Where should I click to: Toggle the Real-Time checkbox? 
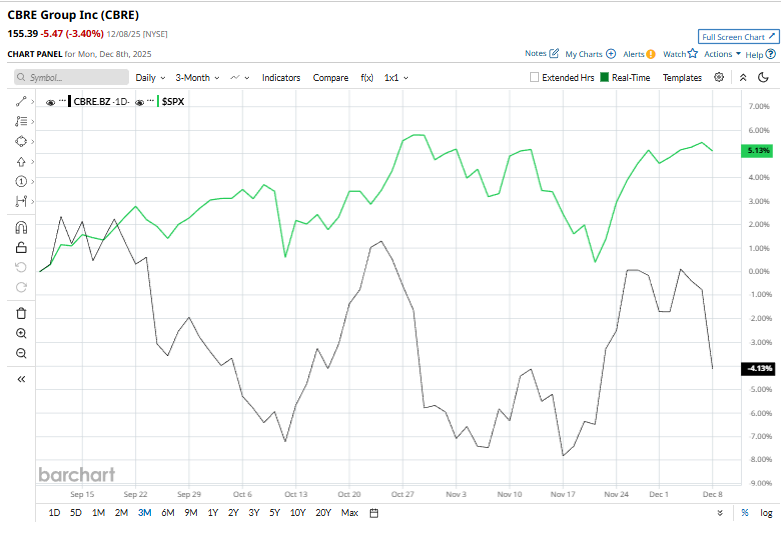(x=604, y=77)
